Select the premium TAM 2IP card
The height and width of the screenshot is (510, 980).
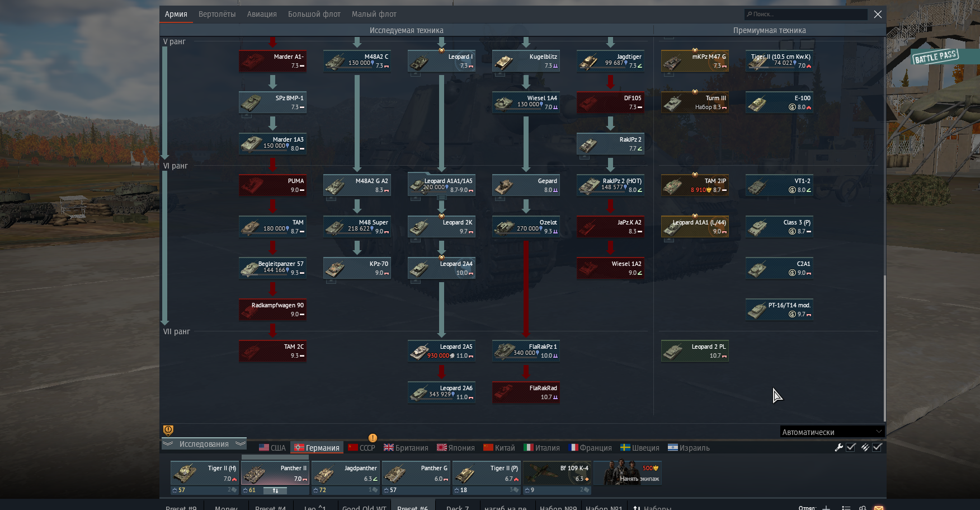tap(695, 185)
